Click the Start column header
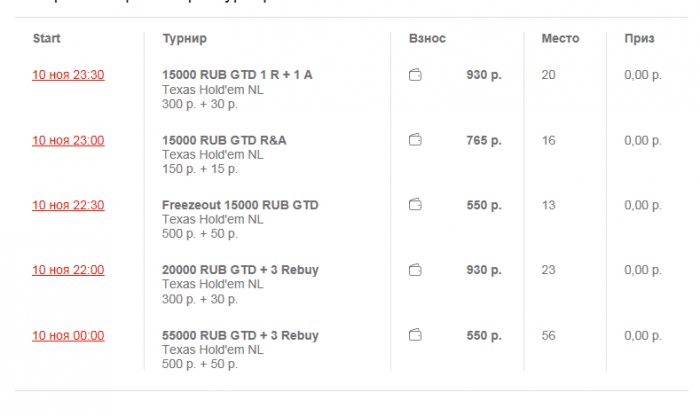The width and height of the screenshot is (700, 416). pyautogui.click(x=47, y=39)
